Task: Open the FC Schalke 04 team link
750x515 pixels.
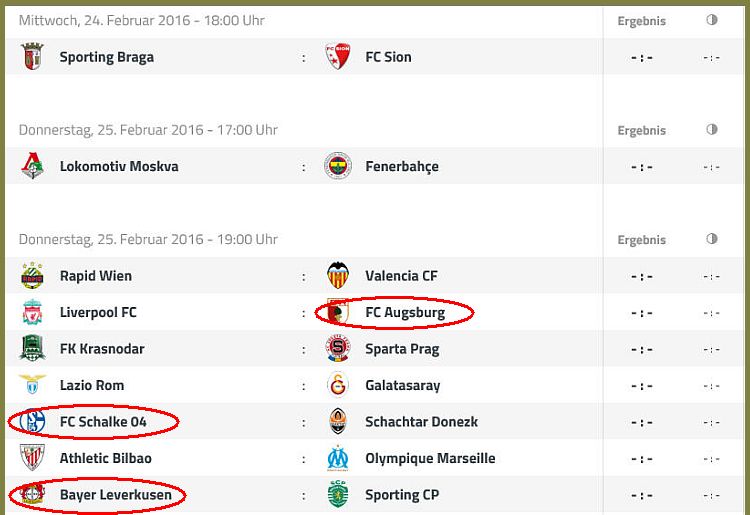Action: pyautogui.click(x=103, y=422)
